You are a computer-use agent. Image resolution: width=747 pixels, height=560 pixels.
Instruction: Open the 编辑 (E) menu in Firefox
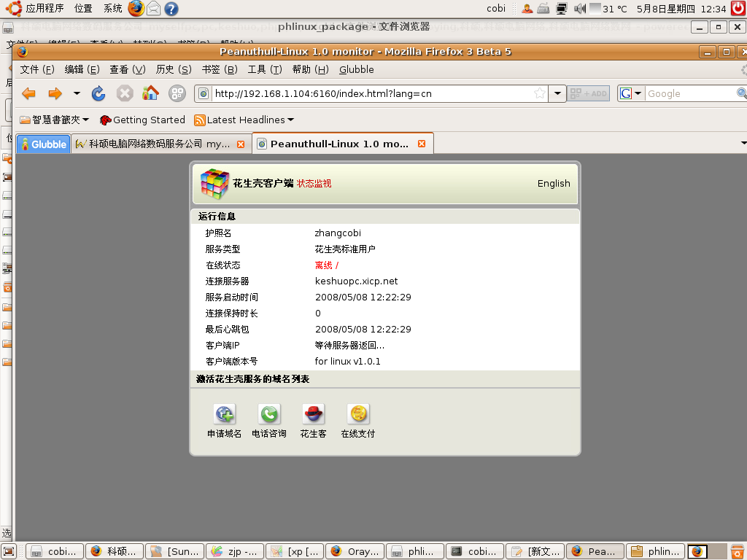click(x=82, y=69)
